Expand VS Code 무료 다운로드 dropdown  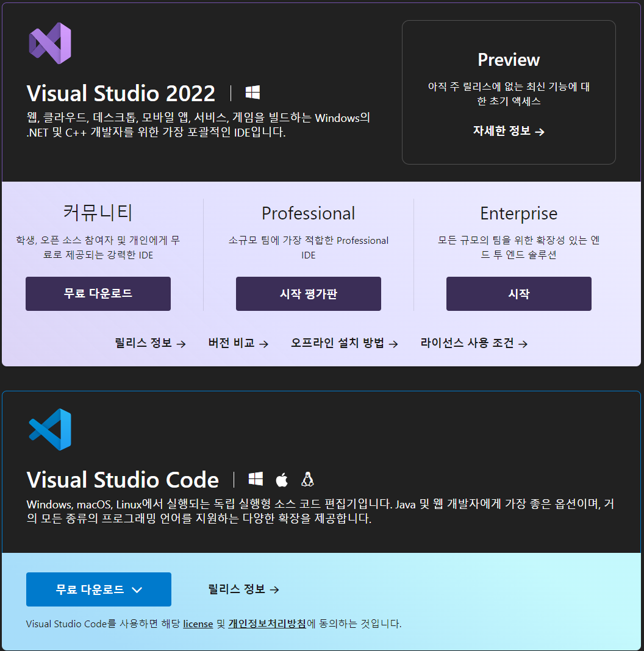[98, 589]
